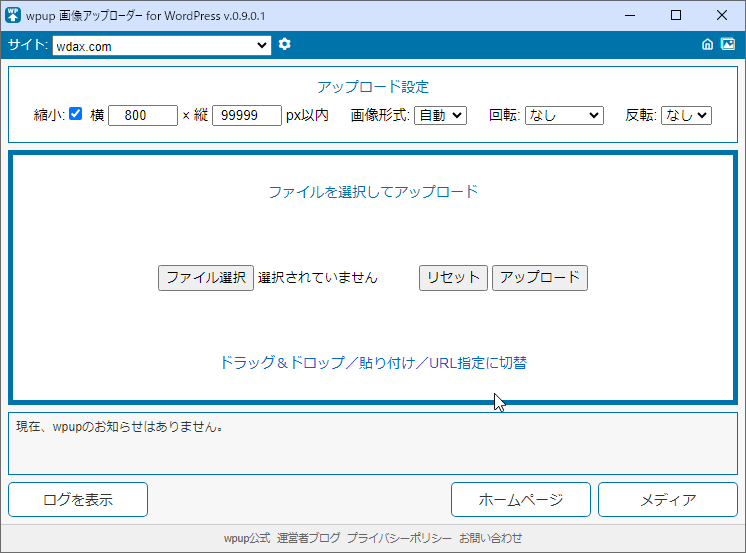Open the サイト dropdown showing wdax.com

[161, 45]
